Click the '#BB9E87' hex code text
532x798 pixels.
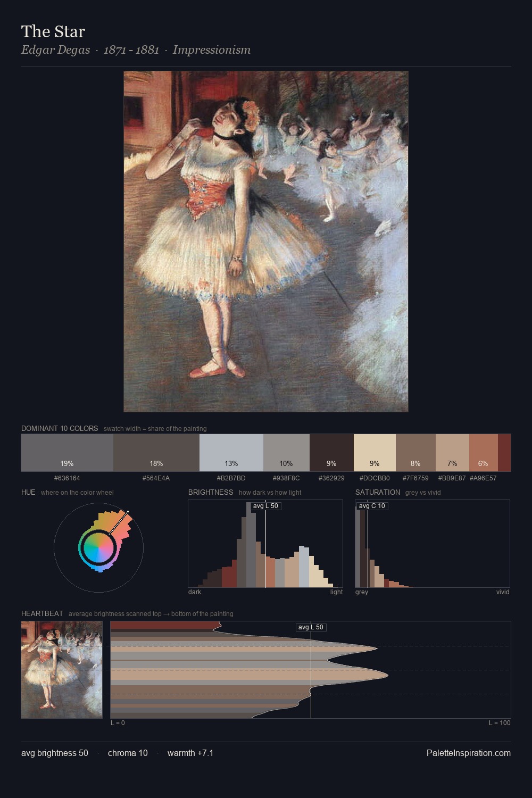tap(452, 478)
